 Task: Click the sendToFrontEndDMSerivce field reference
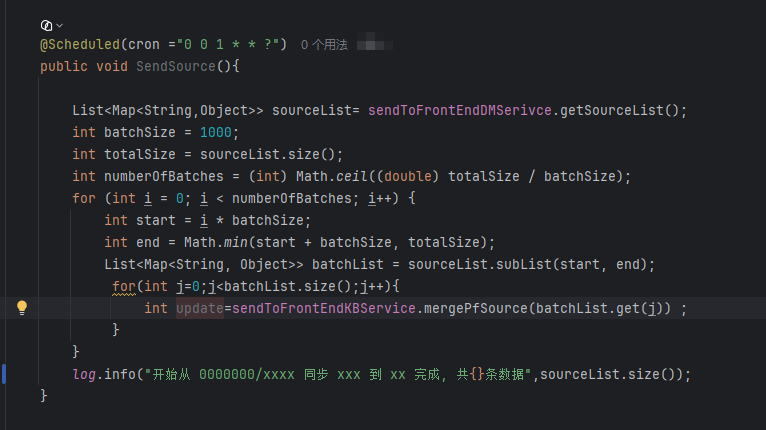(460, 110)
